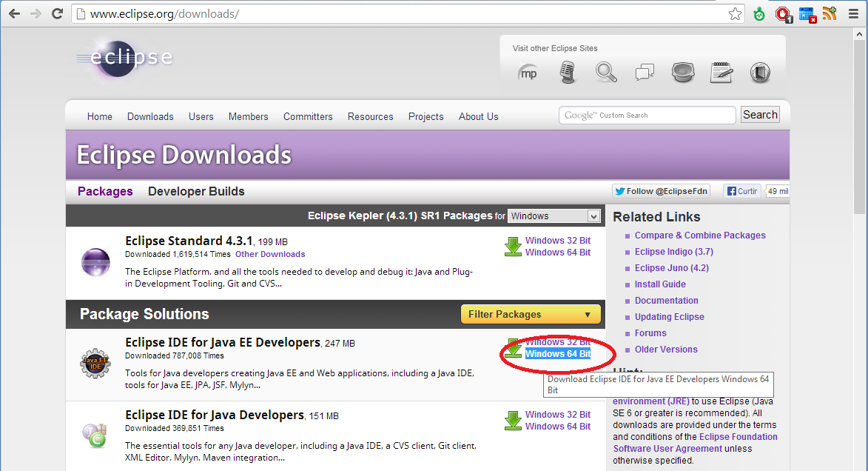Open Compare & Combine Packages link

[700, 235]
